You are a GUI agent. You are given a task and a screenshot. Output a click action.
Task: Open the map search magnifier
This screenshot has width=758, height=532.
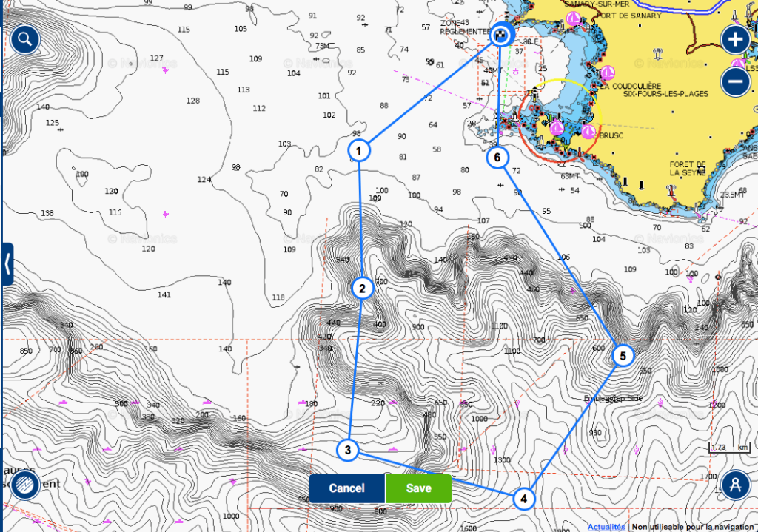click(x=24, y=40)
